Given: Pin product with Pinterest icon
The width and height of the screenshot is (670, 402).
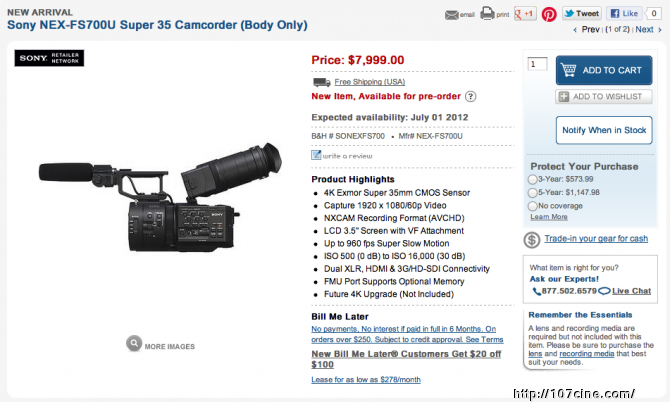Looking at the screenshot, I should point(549,14).
